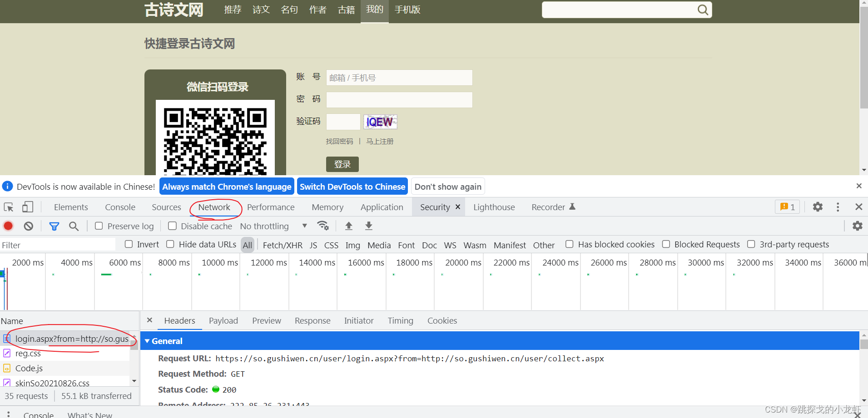Open the No throttling dropdown
Image resolution: width=868 pixels, height=418 pixels.
click(x=273, y=226)
